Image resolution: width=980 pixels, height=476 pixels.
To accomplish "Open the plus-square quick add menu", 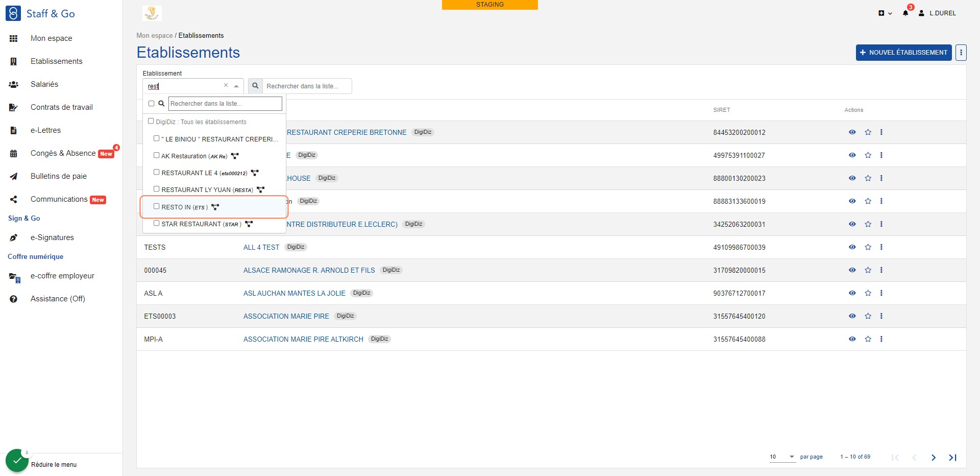I will (885, 13).
